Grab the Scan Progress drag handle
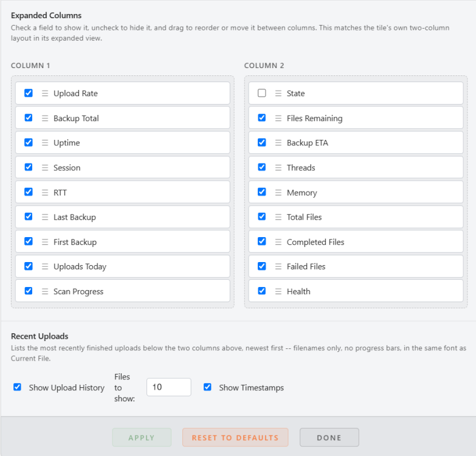The image size is (476, 456). 45,291
